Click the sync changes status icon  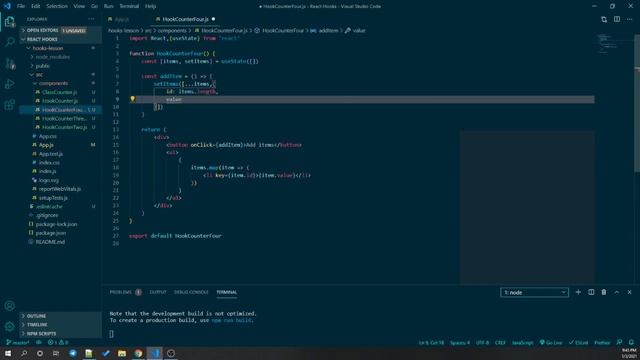point(39,342)
